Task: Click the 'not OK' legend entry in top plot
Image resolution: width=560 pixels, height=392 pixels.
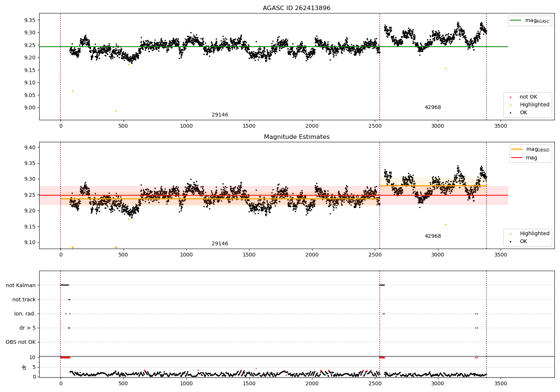Action: point(528,97)
